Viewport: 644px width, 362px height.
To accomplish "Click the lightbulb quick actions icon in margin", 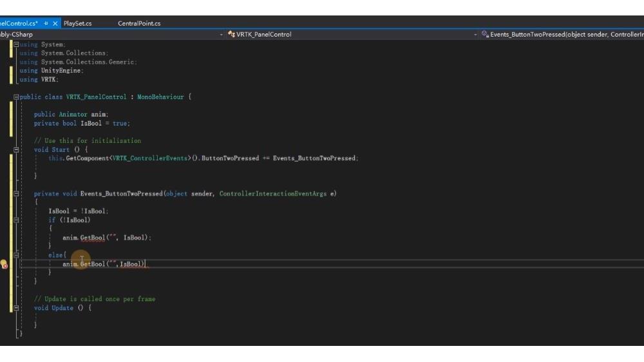I will (4, 264).
